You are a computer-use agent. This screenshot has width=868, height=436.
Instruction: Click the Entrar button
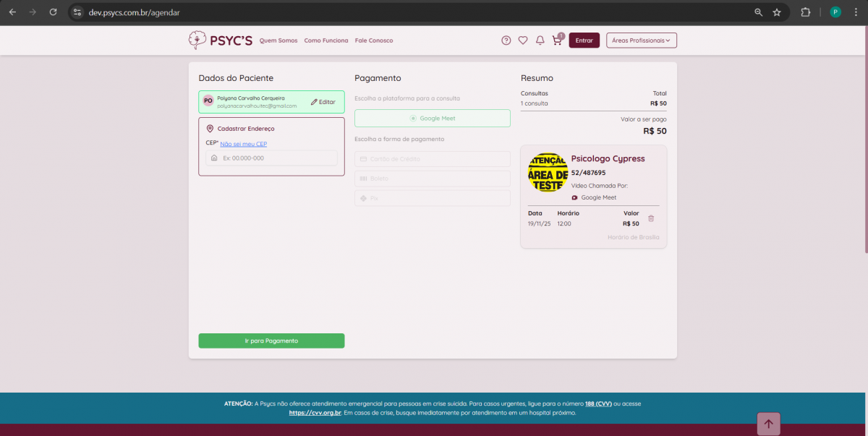tap(584, 40)
